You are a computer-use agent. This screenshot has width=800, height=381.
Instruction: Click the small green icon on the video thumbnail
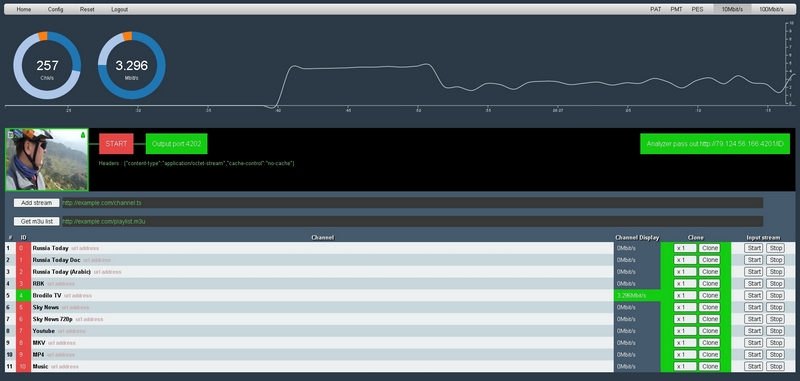pos(83,135)
